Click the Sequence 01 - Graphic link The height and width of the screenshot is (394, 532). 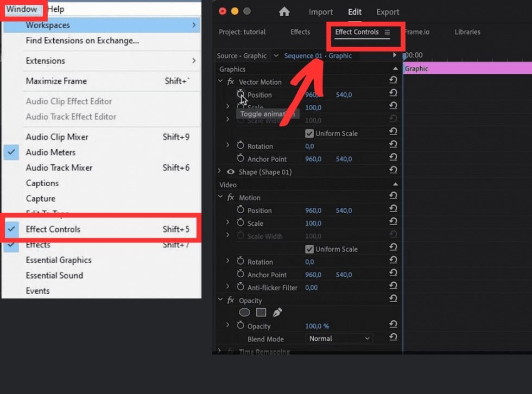[318, 56]
